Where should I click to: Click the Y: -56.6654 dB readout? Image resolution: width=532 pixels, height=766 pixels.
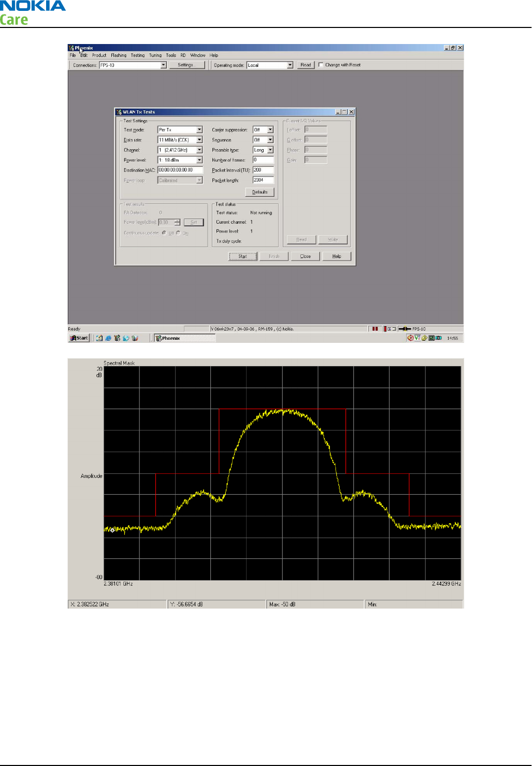(217, 604)
